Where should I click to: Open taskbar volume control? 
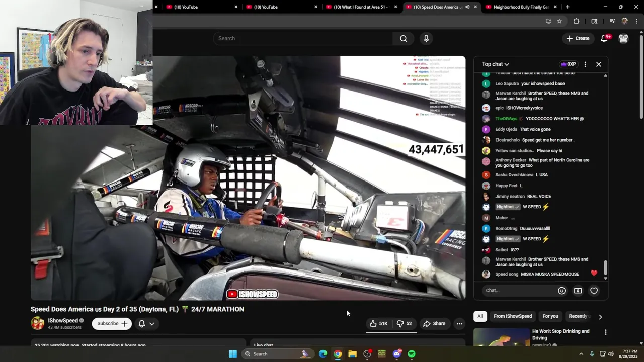611,354
